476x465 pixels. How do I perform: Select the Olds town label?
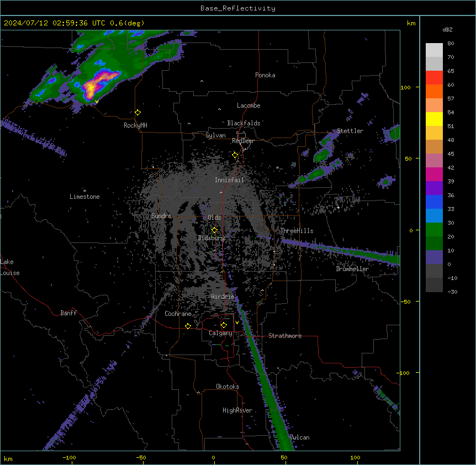pyautogui.click(x=214, y=218)
